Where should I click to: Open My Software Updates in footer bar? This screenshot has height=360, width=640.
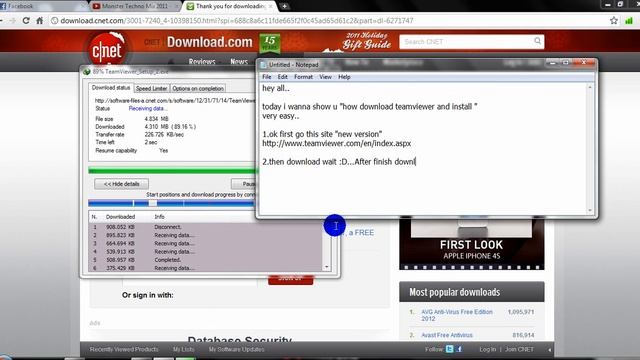(236, 349)
